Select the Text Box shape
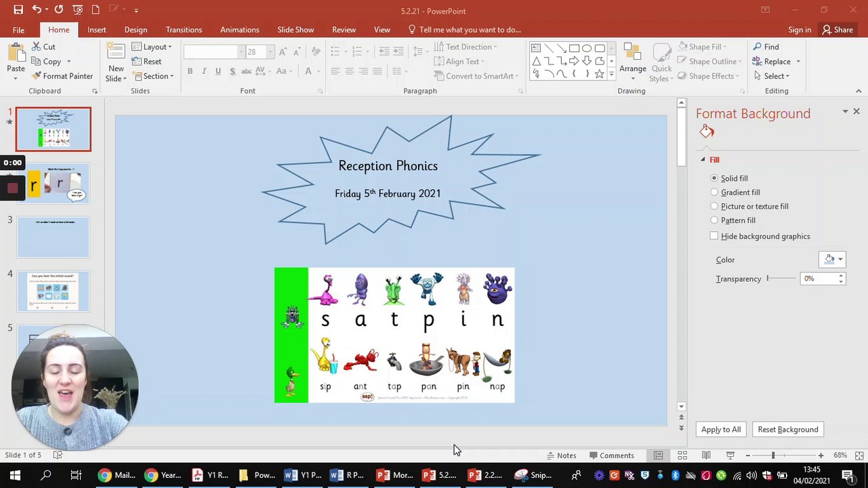Image resolution: width=868 pixels, height=488 pixels. 536,48
